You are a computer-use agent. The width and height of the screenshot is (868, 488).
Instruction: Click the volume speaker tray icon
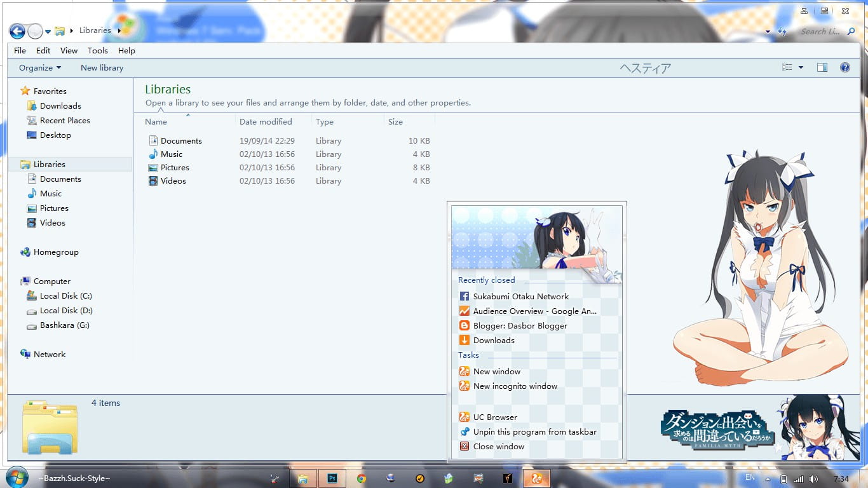coord(814,479)
